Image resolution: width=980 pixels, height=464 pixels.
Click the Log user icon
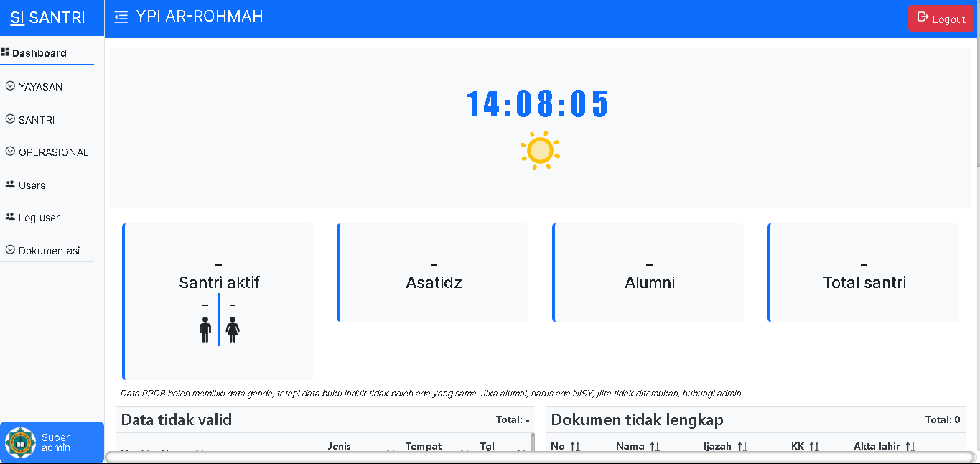[9, 217]
